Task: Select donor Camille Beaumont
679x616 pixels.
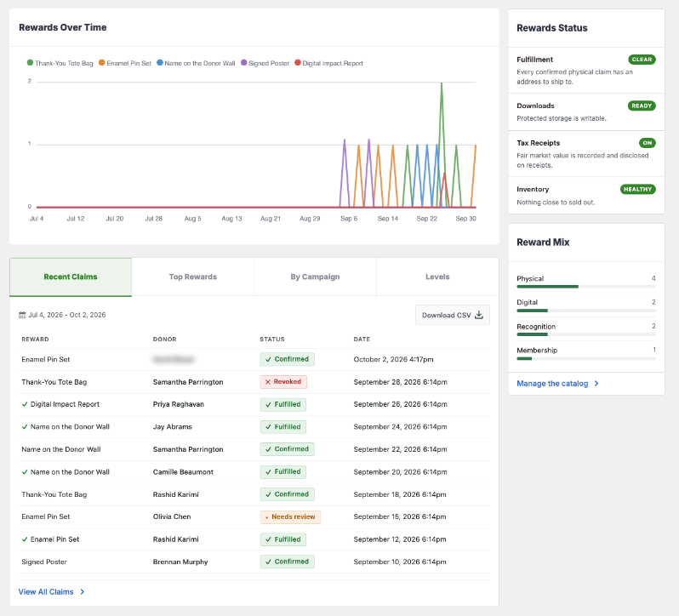Action: tap(183, 472)
